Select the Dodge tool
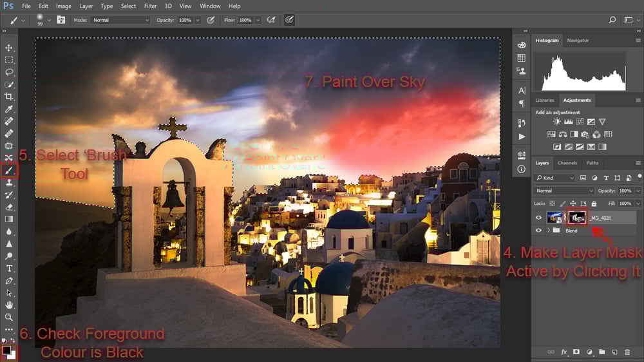 [8, 256]
